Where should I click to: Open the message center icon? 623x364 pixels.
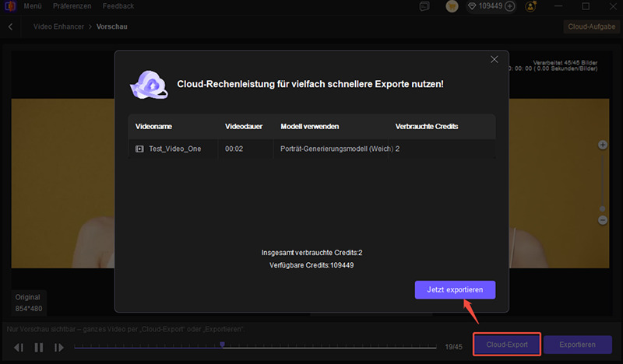[424, 6]
